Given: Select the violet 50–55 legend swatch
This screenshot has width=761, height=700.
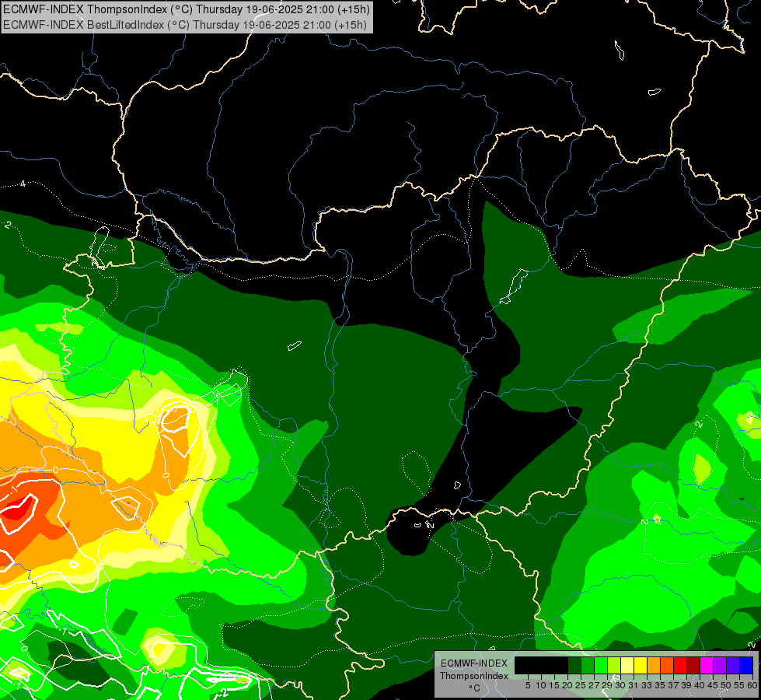Looking at the screenshot, I should pos(733,665).
